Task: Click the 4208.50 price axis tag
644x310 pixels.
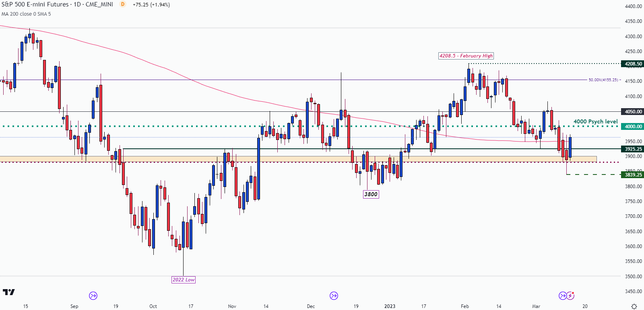Action: pos(633,64)
